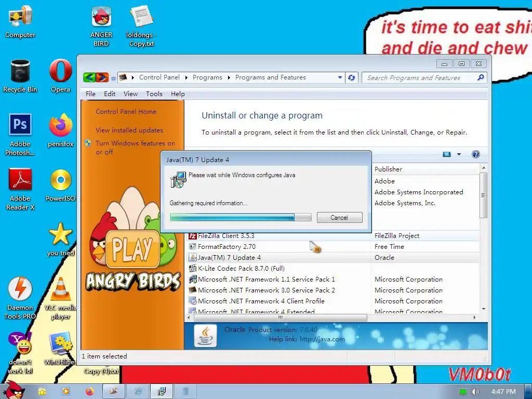Click the Control Panel breadcrumb
Image resolution: width=532 pixels, height=399 pixels.
(x=159, y=78)
